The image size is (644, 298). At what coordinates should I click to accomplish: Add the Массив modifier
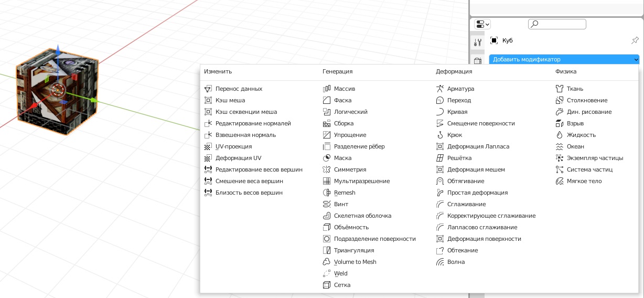[x=339, y=89]
